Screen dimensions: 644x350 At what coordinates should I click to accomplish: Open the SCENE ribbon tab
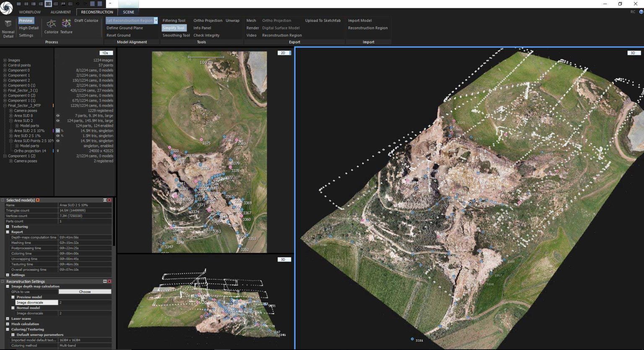pos(129,12)
